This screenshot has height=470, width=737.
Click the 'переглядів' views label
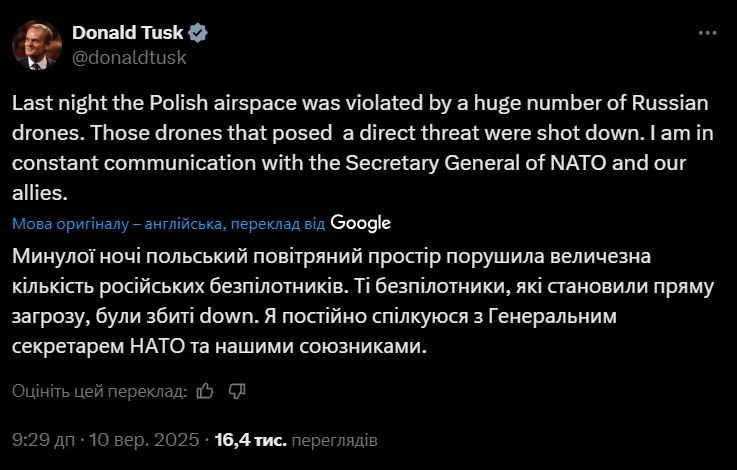tap(336, 439)
